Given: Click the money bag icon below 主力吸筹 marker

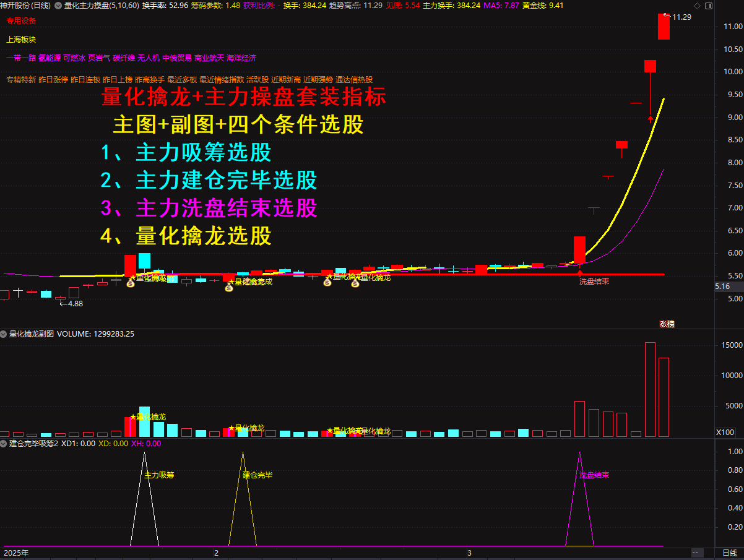Looking at the screenshot, I should (x=129, y=285).
